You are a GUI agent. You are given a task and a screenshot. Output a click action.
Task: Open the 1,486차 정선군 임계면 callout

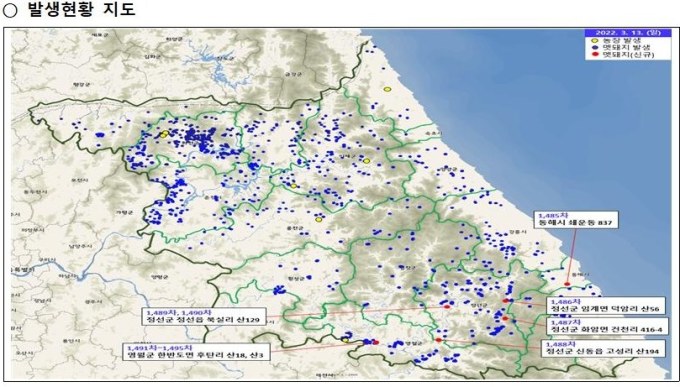pyautogui.click(x=605, y=305)
